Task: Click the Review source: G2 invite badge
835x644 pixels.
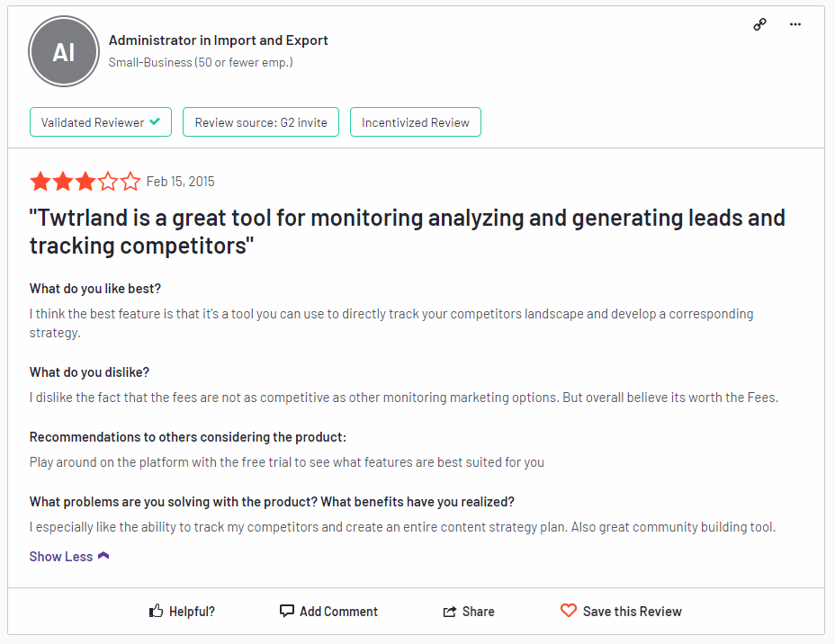Action: click(261, 122)
